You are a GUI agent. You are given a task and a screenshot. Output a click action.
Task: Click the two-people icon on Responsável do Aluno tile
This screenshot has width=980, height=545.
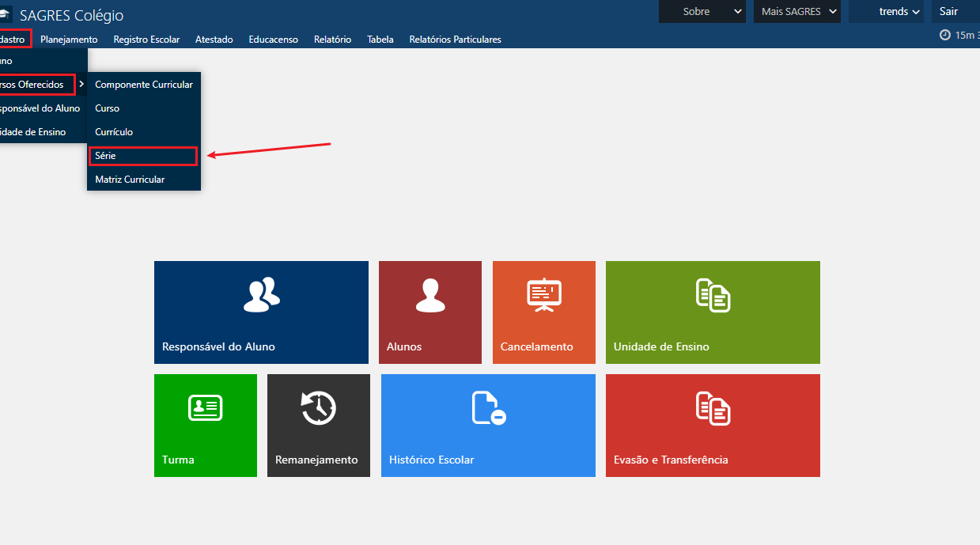(261, 295)
